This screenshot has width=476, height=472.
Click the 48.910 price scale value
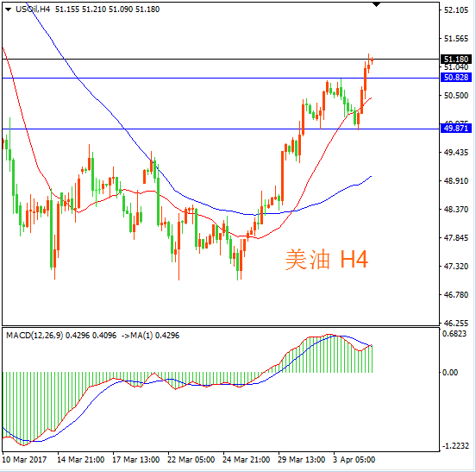[456, 180]
